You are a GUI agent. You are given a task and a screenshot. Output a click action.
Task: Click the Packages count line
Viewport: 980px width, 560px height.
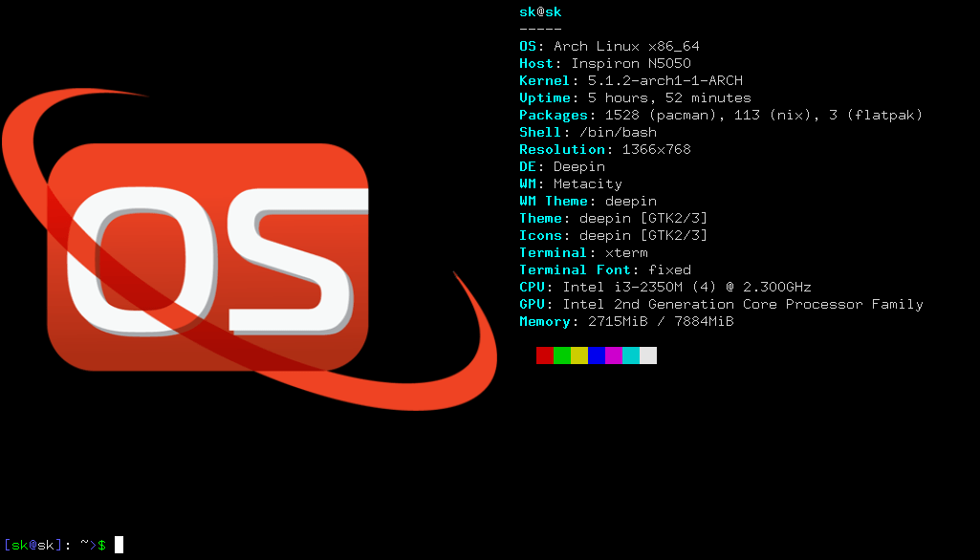(x=721, y=115)
